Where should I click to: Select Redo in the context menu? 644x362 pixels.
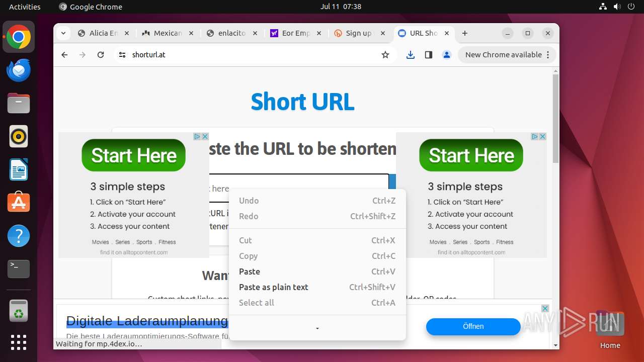coord(317,216)
